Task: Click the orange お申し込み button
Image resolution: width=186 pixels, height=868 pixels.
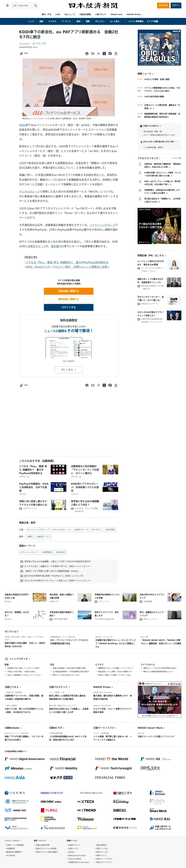Action: click(163, 5)
